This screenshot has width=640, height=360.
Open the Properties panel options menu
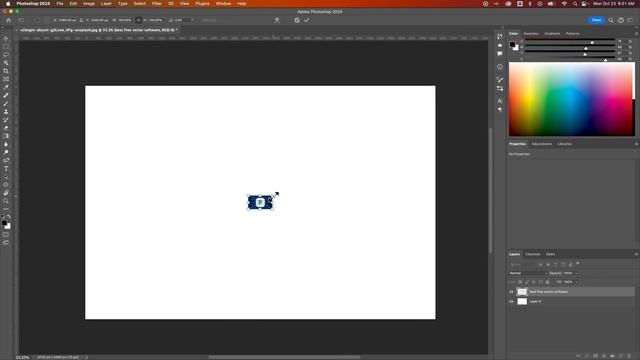click(x=636, y=144)
